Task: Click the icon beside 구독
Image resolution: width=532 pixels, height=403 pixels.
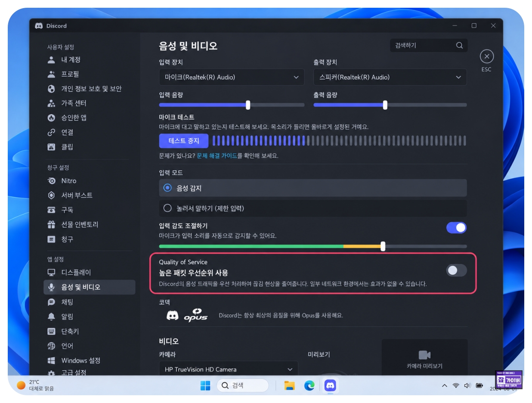Action: pos(52,210)
